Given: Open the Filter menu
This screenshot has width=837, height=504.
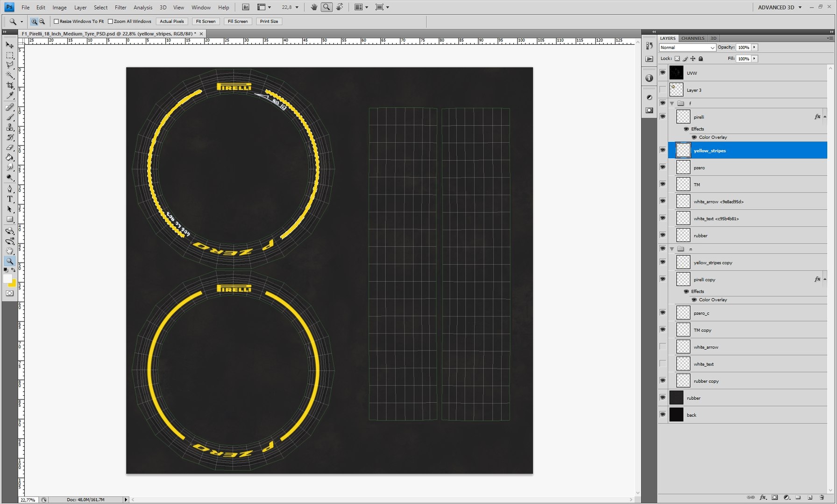Looking at the screenshot, I should 121,7.
